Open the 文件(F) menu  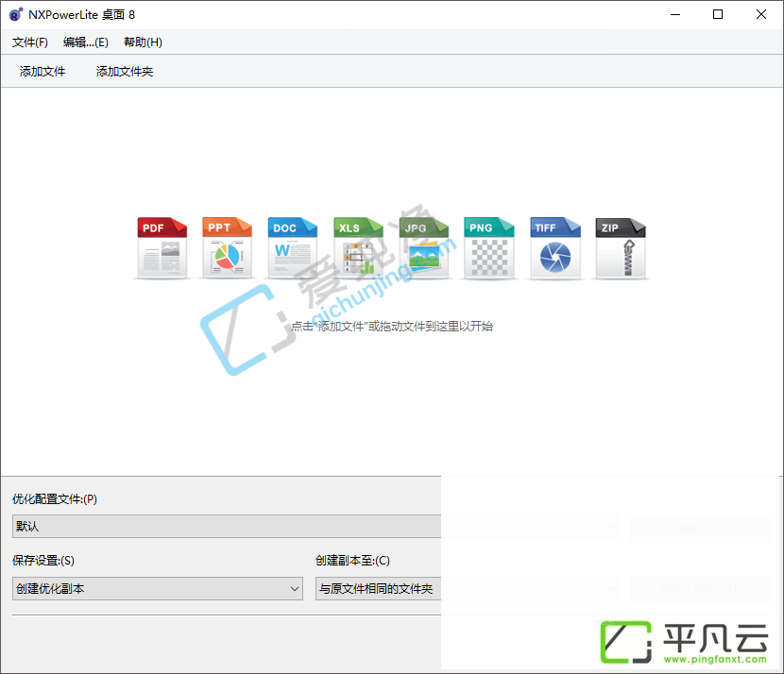point(30,42)
